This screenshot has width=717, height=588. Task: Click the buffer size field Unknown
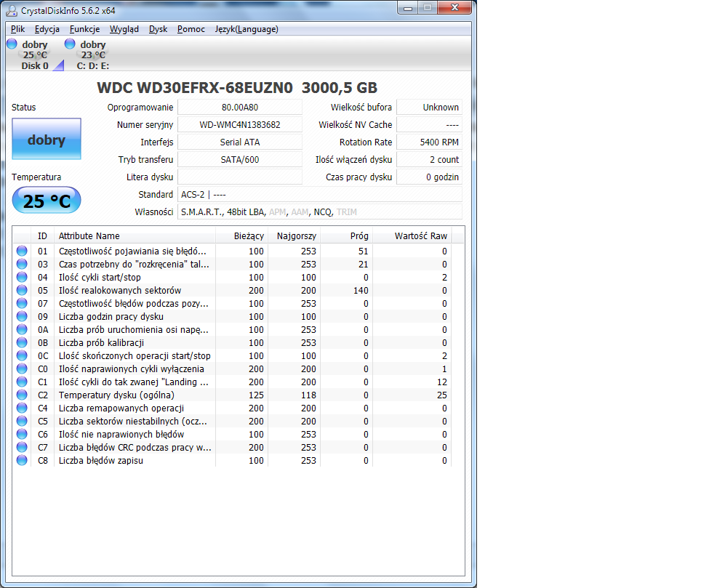click(x=429, y=108)
